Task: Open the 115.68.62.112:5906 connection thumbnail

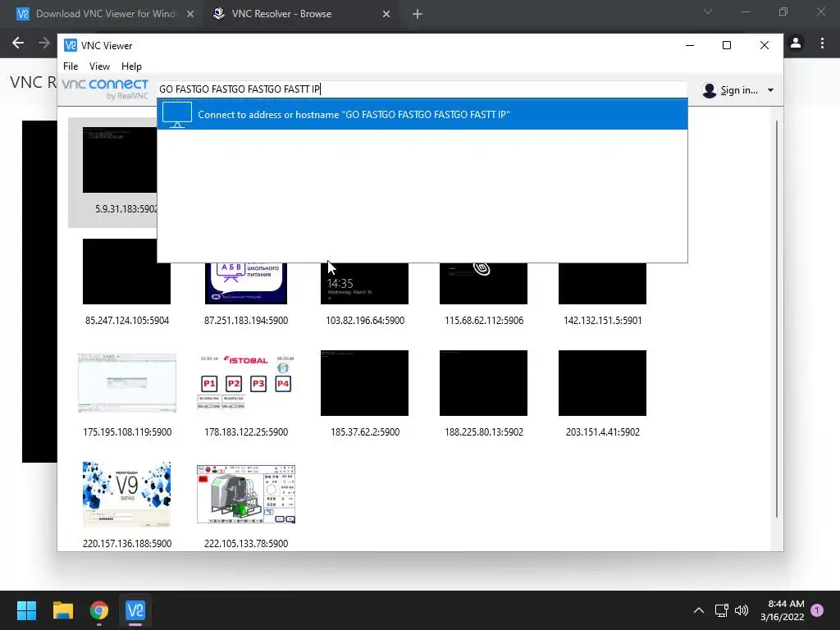Action: [x=483, y=283]
